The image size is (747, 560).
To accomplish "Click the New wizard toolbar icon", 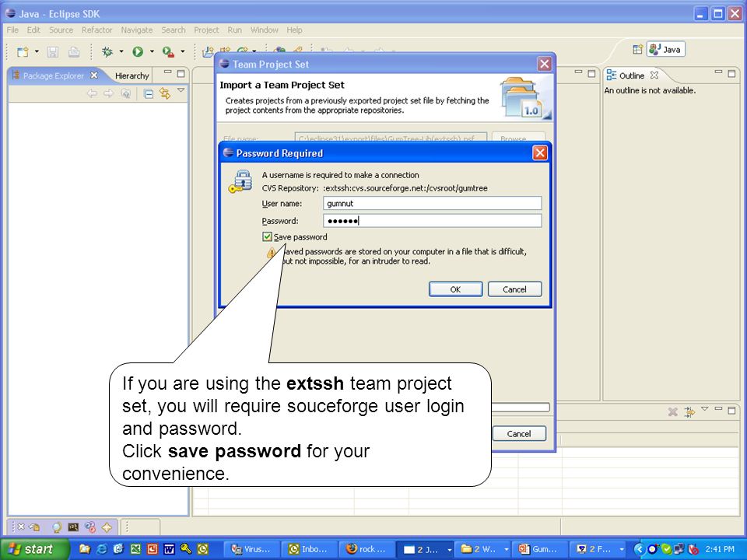I will 23,51.
